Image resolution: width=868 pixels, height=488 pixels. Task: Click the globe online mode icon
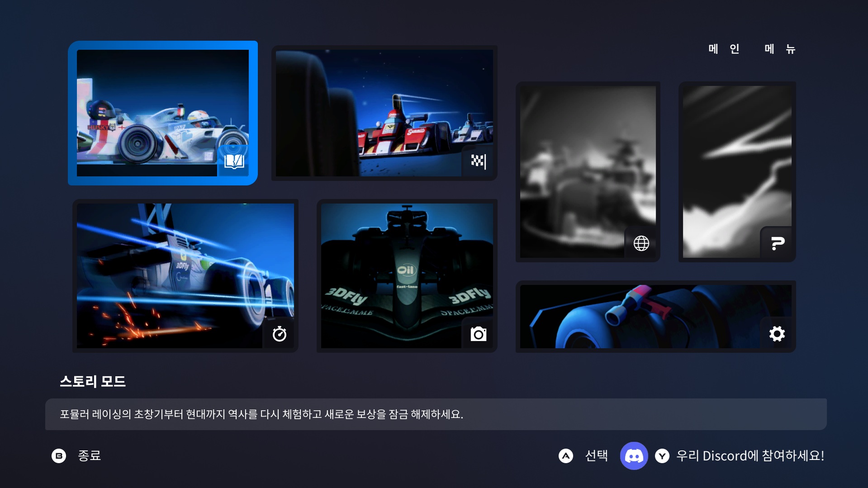tap(641, 243)
